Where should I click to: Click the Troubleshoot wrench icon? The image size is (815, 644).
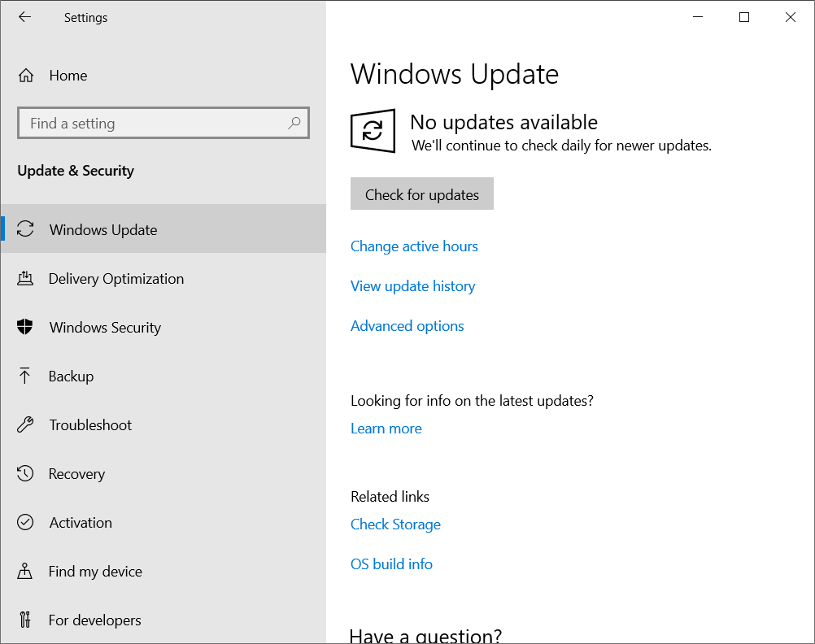point(25,424)
